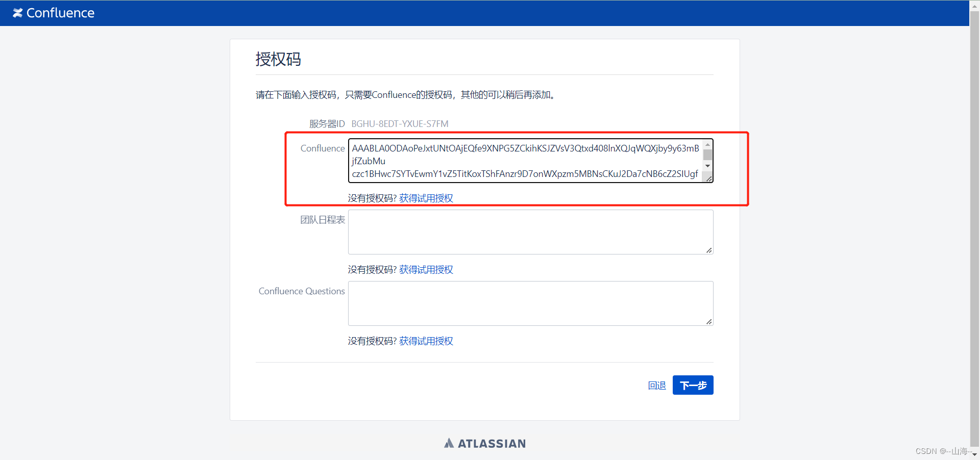
Task: Click the 服务器ID label
Action: click(x=327, y=124)
